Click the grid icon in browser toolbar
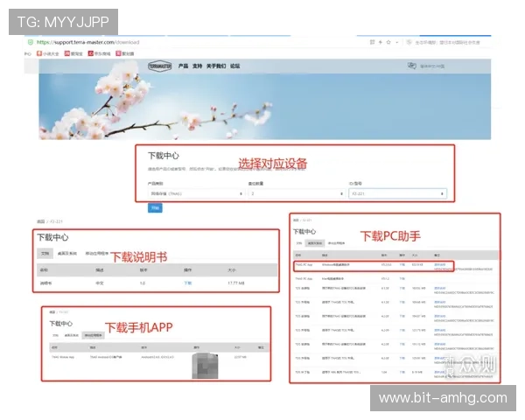 (372, 42)
